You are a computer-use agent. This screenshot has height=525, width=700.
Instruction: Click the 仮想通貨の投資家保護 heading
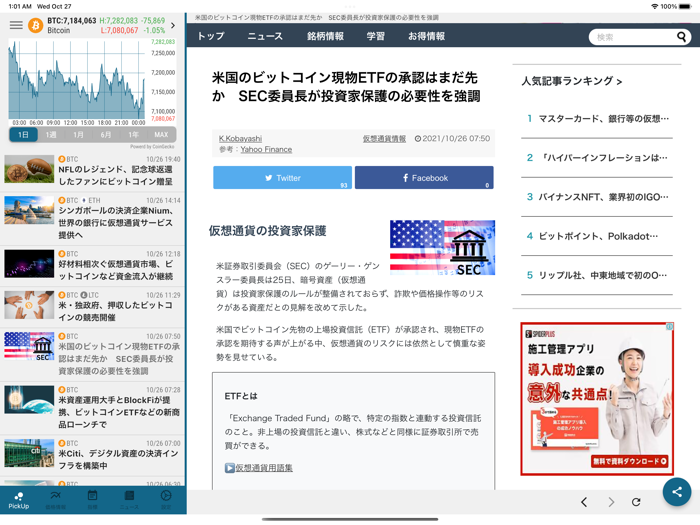(267, 231)
